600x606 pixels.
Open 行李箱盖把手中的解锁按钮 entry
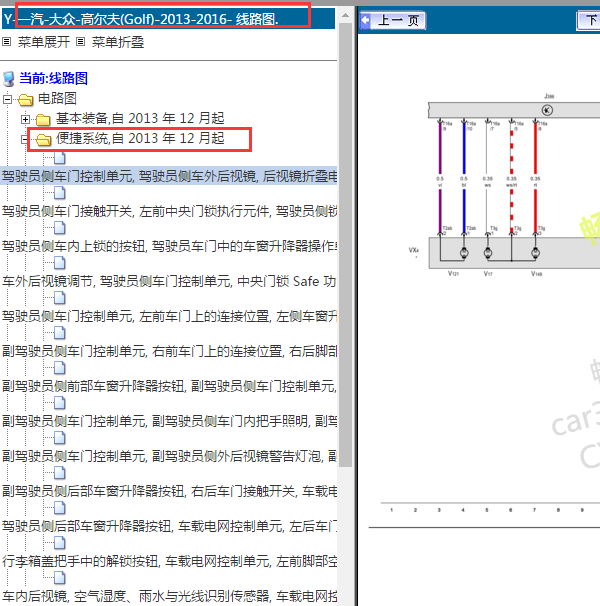tap(169, 562)
